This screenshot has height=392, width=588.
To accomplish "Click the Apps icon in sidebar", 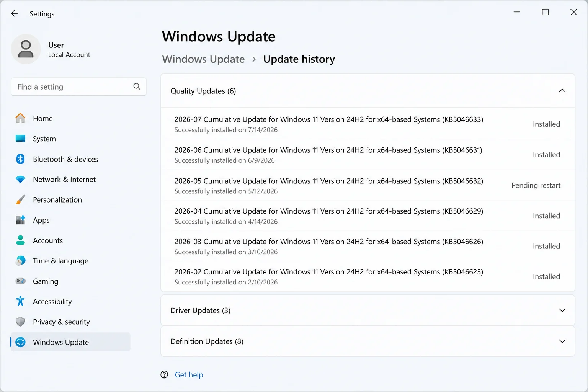I will click(x=20, y=220).
